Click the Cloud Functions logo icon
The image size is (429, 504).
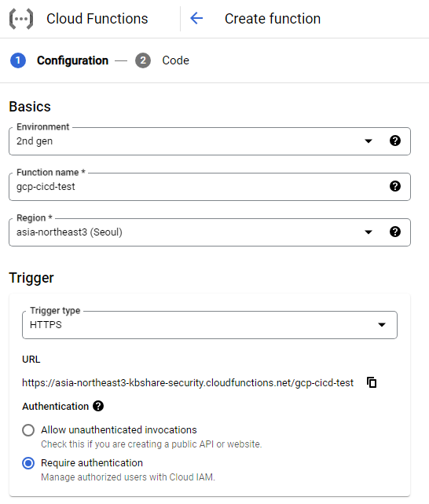point(21,19)
